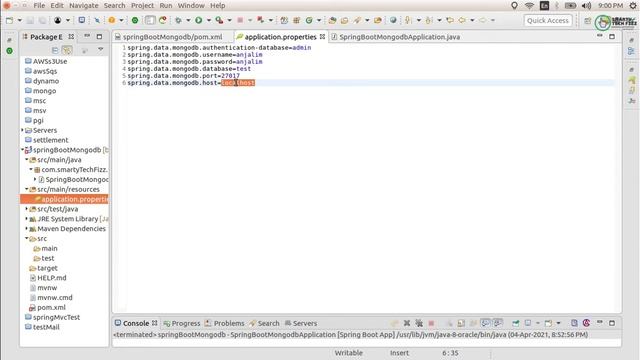Click the Quick Access search field
Image resolution: width=640 pixels, height=360 pixels.
(x=548, y=20)
